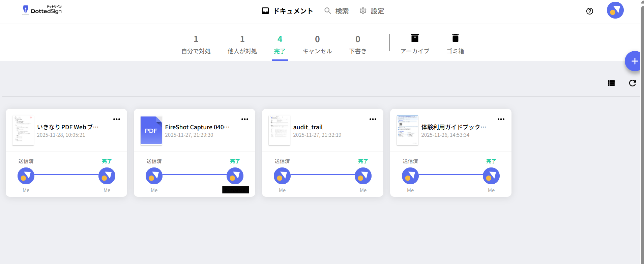This screenshot has width=644, height=264.
Task: Open the 体験利用ガイドブック document thumbnail
Action: [407, 130]
